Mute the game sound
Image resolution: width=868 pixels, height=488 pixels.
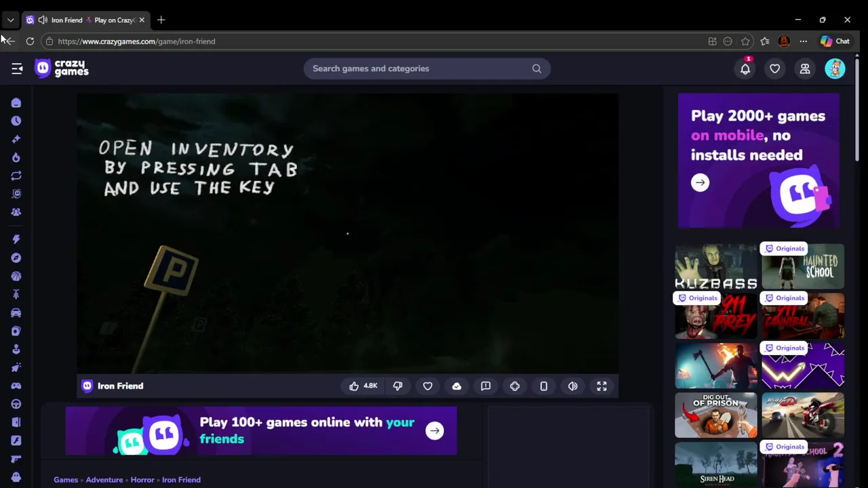pos(573,386)
